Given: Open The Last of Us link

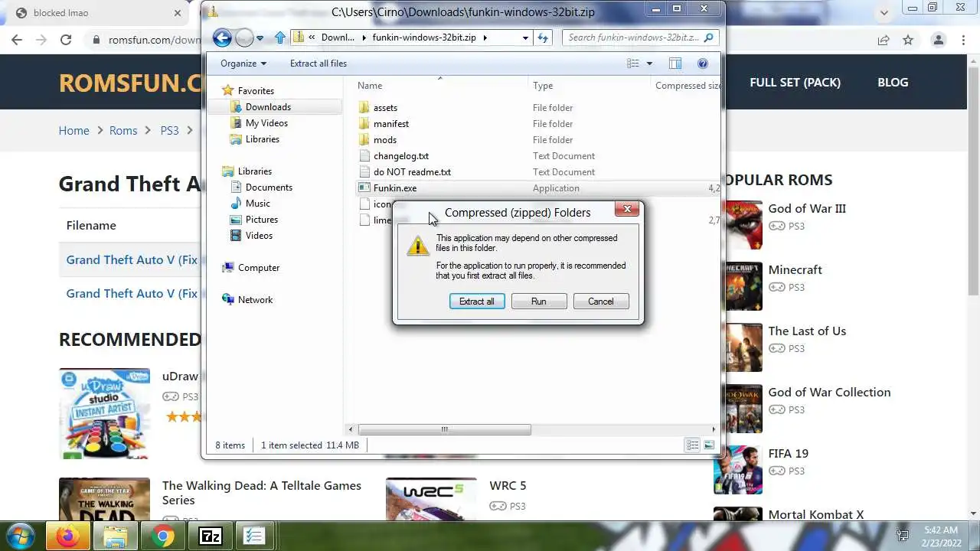Looking at the screenshot, I should (807, 331).
